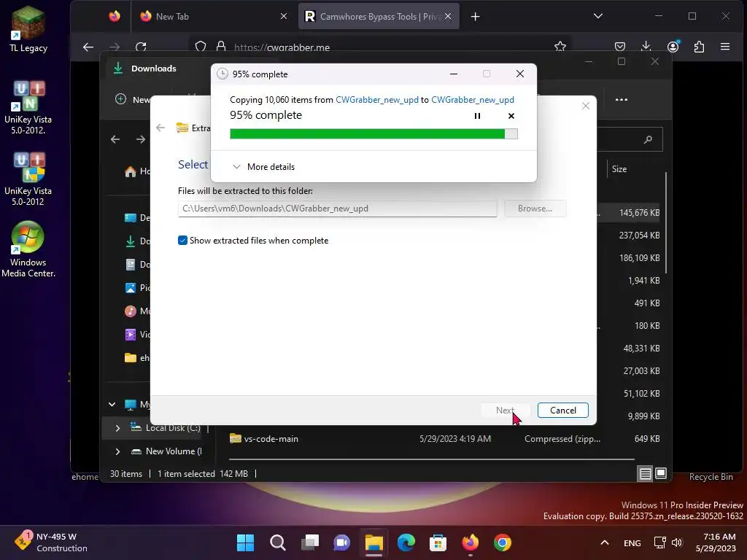The image size is (747, 560).
Task: Switch Explorer to details view
Action: click(645, 473)
